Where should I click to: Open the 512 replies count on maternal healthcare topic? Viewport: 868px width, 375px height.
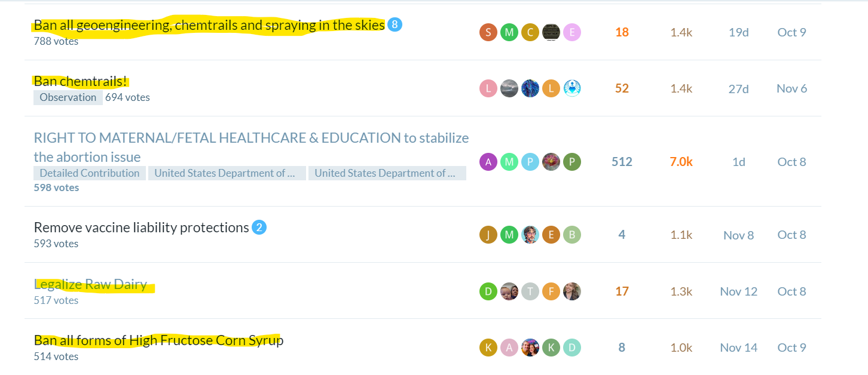pyautogui.click(x=622, y=162)
